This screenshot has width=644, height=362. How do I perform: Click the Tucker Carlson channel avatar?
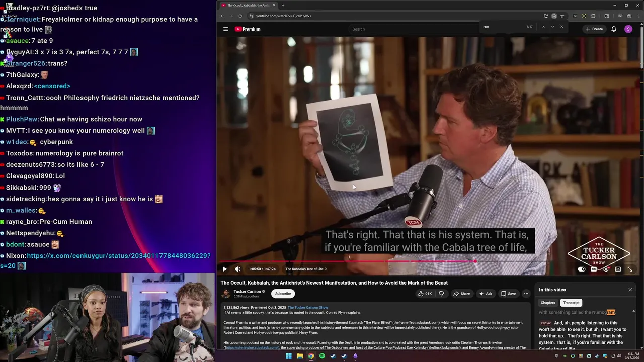tap(226, 294)
